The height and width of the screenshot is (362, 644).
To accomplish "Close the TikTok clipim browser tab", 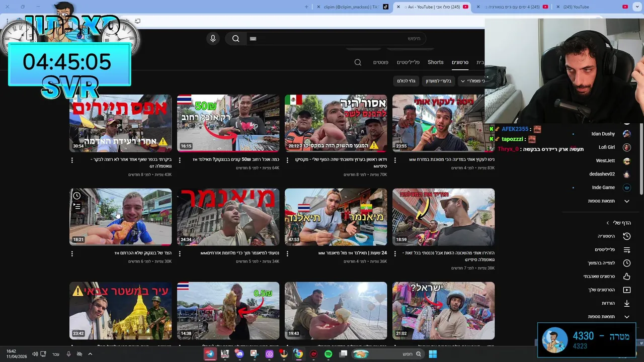I will point(318,7).
